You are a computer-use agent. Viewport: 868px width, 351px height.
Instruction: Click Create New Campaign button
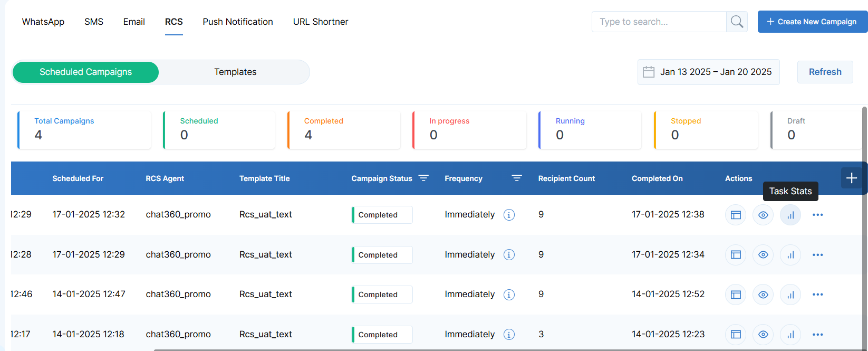(813, 22)
